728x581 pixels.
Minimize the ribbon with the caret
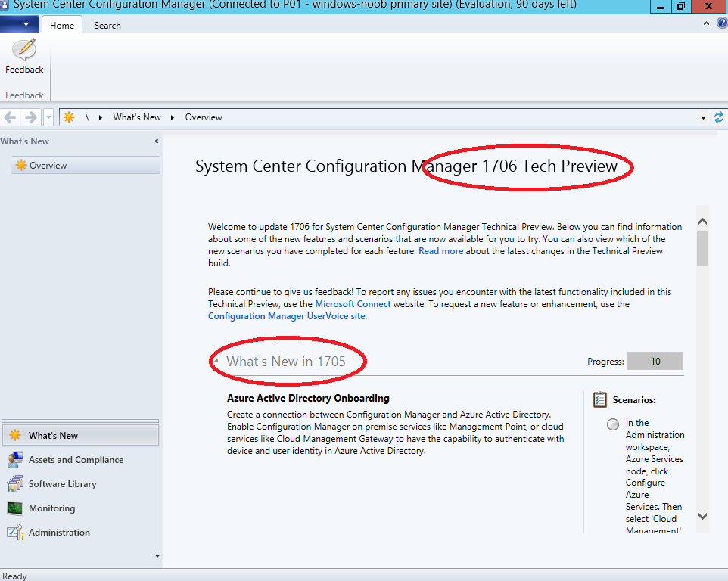(x=706, y=23)
